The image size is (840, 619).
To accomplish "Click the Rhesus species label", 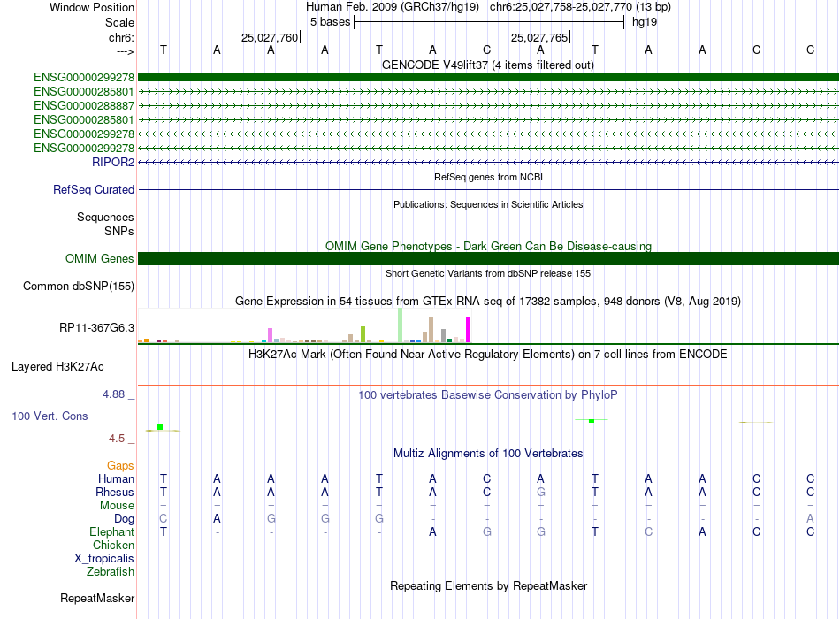I will coord(115,492).
